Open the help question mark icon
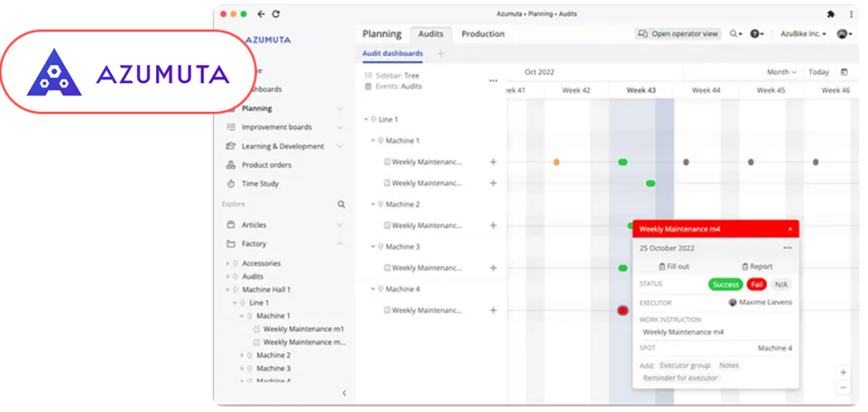Screen dimensions: 868x412 (754, 34)
